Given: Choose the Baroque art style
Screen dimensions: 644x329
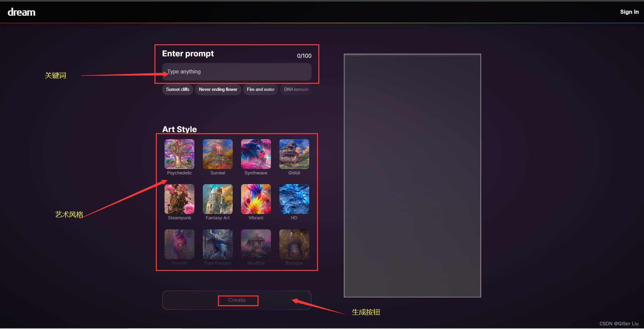Looking at the screenshot, I should 294,244.
